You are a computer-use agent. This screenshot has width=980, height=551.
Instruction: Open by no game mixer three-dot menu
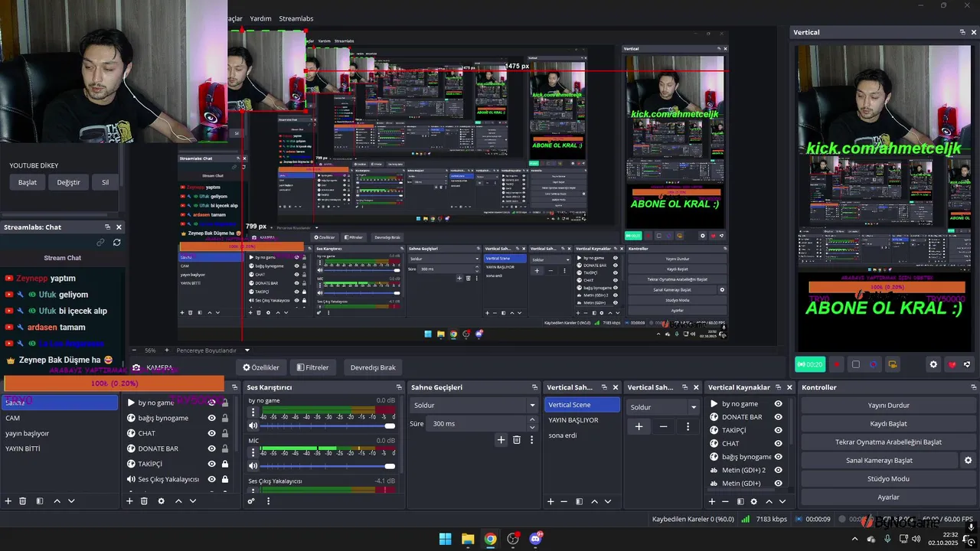[x=253, y=413]
